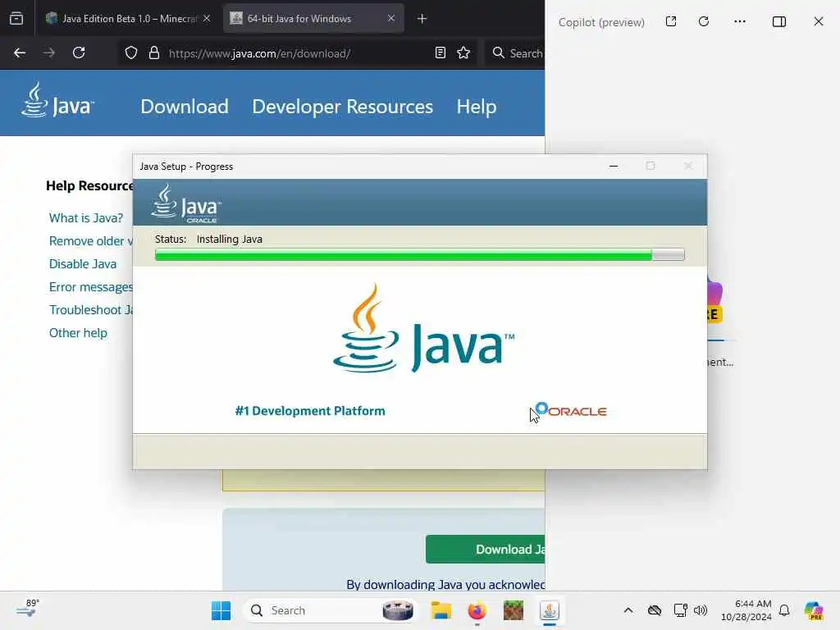Open Copilot more options ellipsis
Viewport: 840px width, 630px height.
pos(740,21)
